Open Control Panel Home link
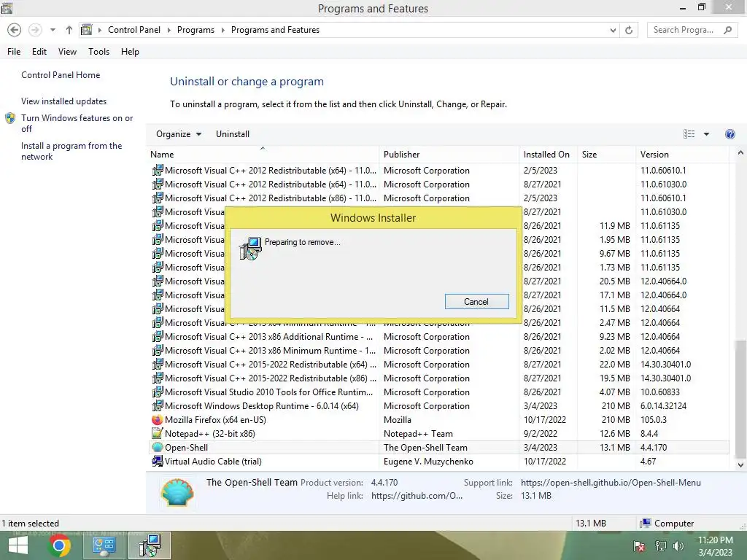The image size is (747, 560). click(61, 75)
